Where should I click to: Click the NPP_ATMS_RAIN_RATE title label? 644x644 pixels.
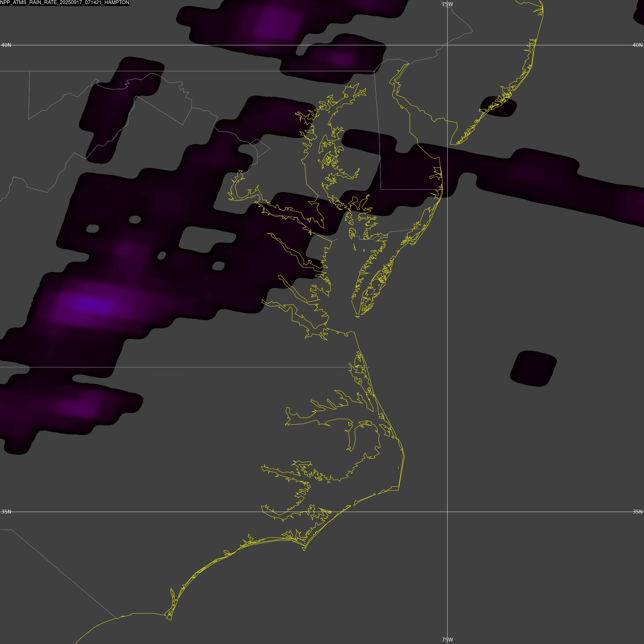pos(65,3)
